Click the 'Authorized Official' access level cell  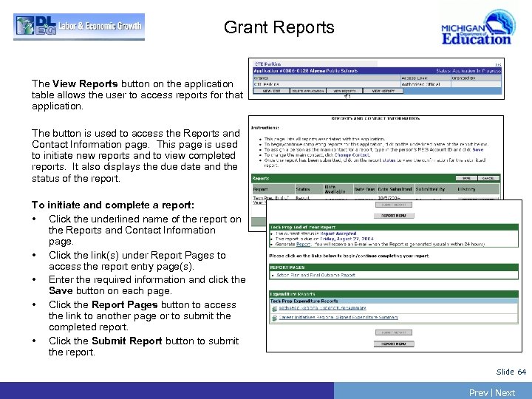pyautogui.click(x=426, y=84)
